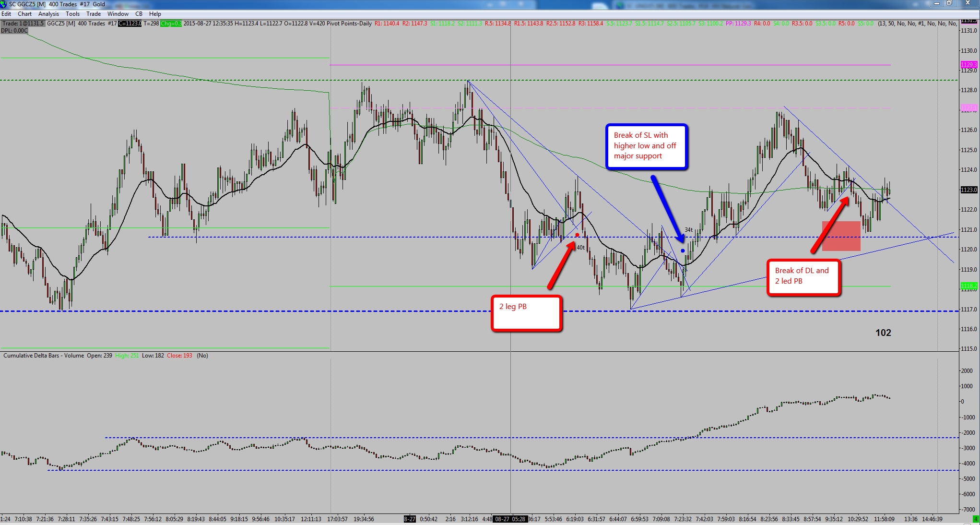This screenshot has height=525, width=980.
Task: Click the 7:10:38 time axis label
Action: pyautogui.click(x=23, y=519)
